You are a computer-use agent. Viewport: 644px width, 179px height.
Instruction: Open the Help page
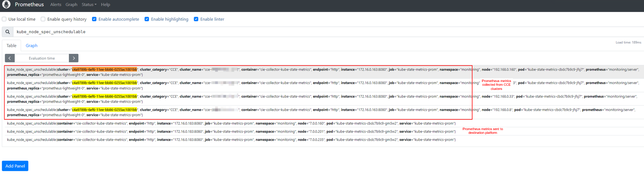tap(105, 5)
